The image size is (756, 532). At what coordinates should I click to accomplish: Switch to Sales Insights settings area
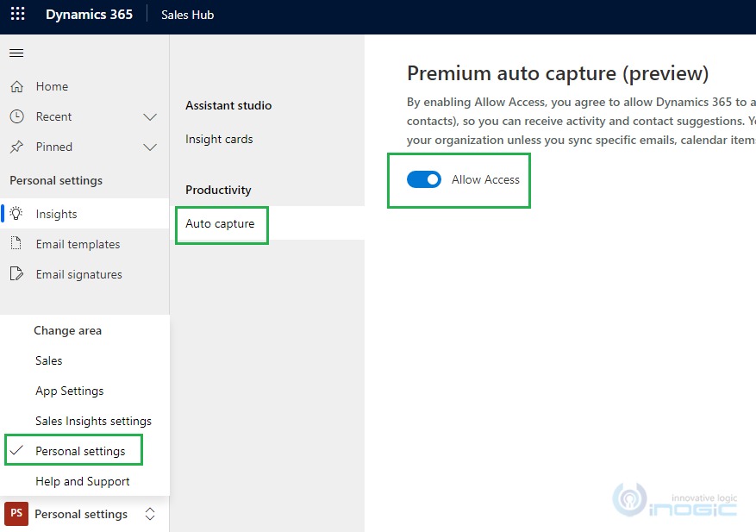tap(94, 421)
